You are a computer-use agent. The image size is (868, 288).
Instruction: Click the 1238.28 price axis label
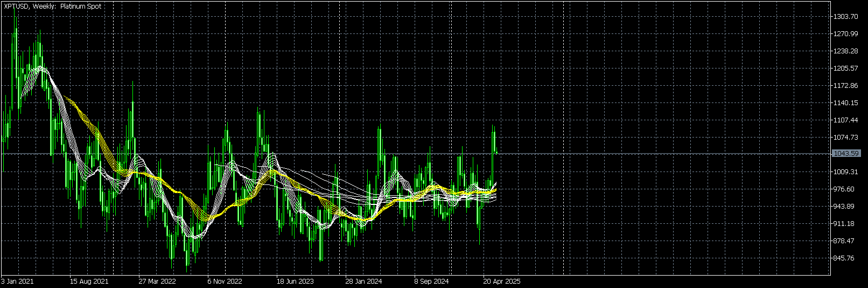(846, 51)
